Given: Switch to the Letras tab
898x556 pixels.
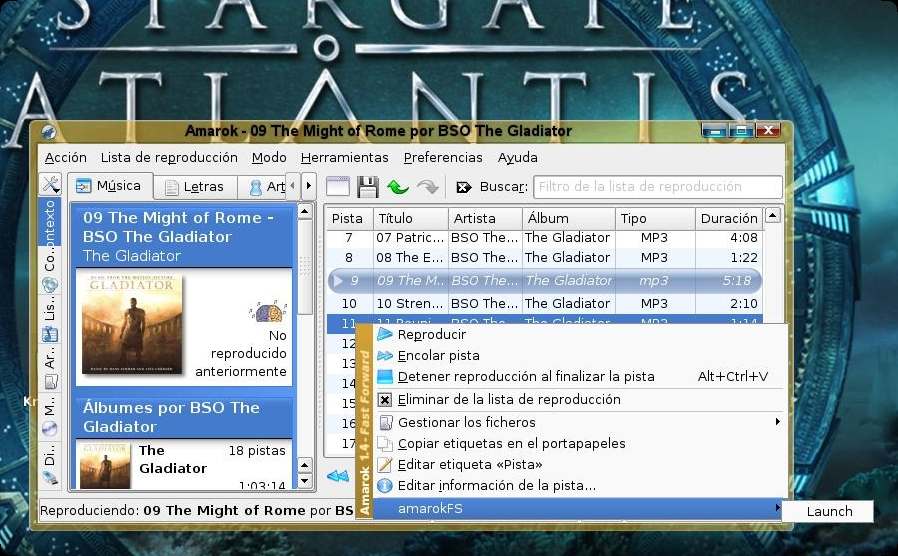Looking at the screenshot, I should 195,187.
